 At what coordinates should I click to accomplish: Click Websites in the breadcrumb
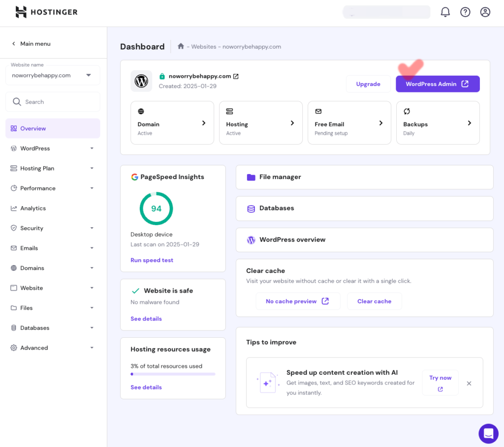tap(204, 47)
